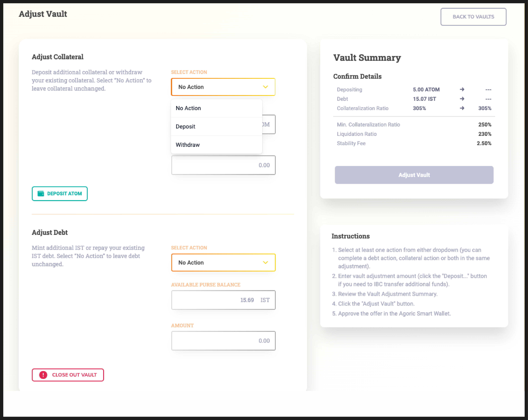Click the red exclamation icon on Close Out Vault

click(43, 375)
